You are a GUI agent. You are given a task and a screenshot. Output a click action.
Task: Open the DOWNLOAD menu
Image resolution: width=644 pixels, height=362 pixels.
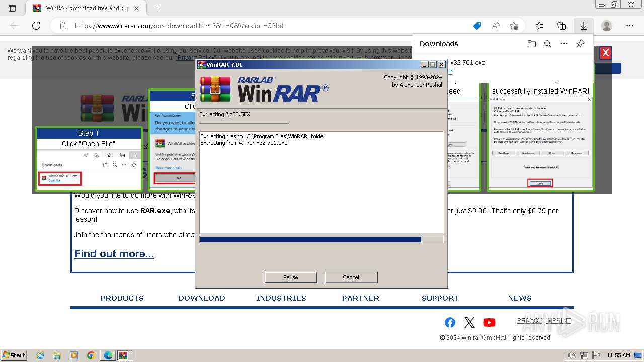click(202, 298)
